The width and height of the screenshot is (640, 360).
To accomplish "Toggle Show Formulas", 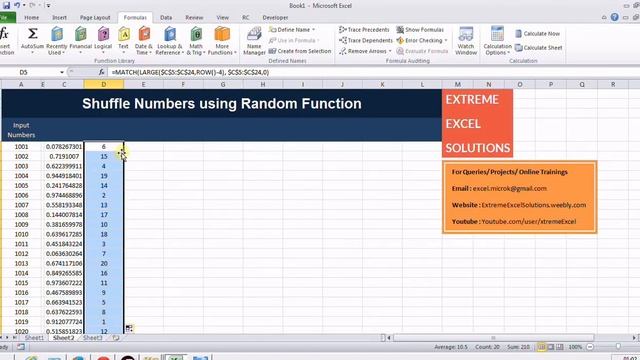I will [420, 30].
